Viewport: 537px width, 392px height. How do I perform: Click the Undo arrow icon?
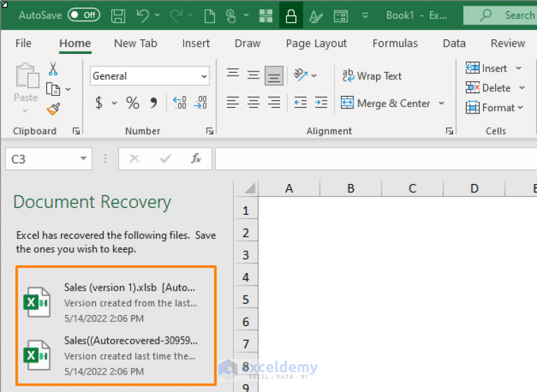[x=143, y=15]
